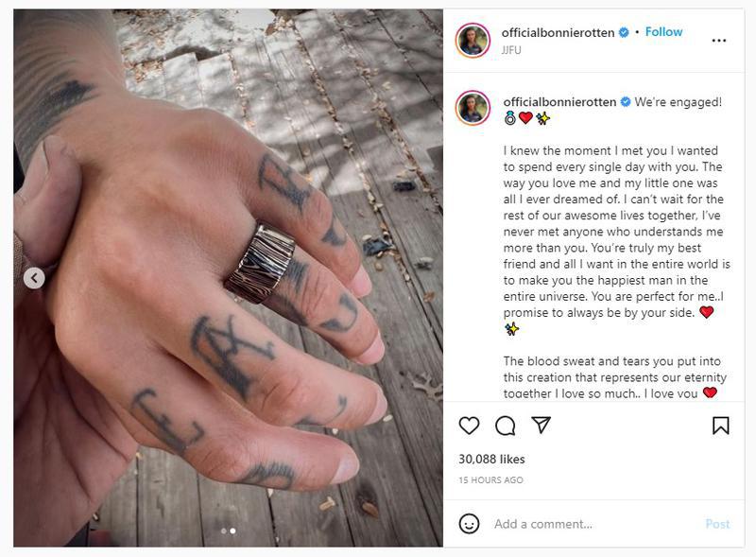Open the caption's profile avatar
Viewport: 756px width, 557px height.
tap(472, 108)
